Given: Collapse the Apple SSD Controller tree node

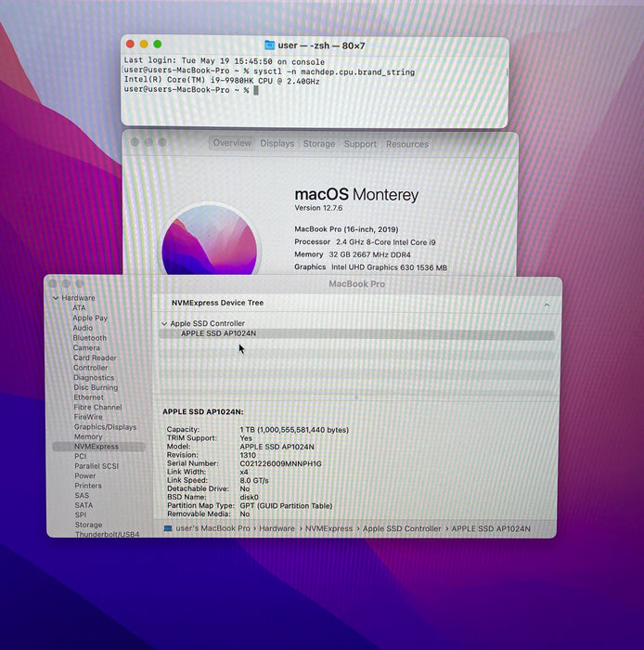Looking at the screenshot, I should click(x=164, y=323).
